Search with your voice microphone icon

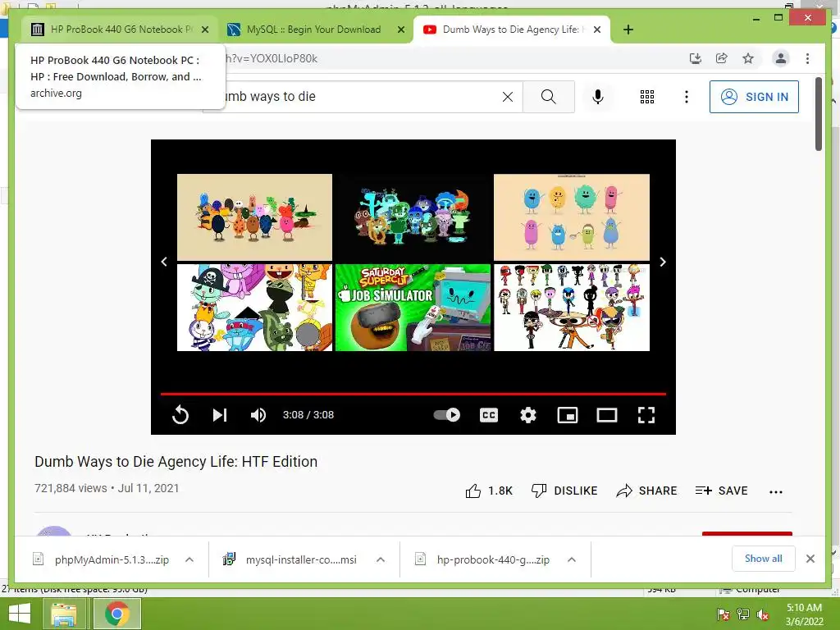(598, 97)
